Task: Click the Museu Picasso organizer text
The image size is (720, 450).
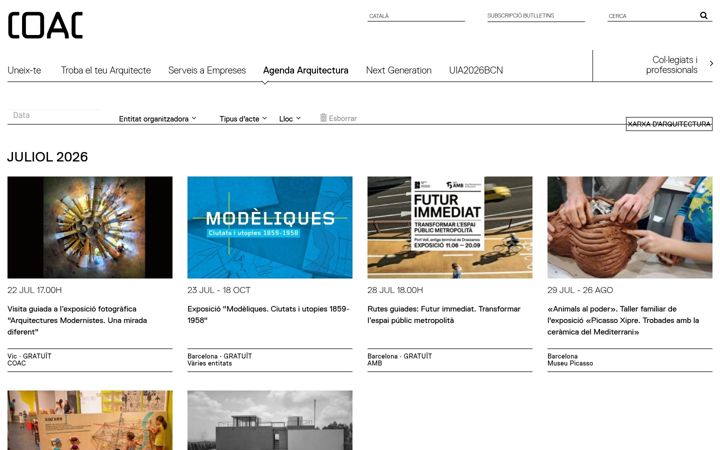Action: click(x=570, y=363)
